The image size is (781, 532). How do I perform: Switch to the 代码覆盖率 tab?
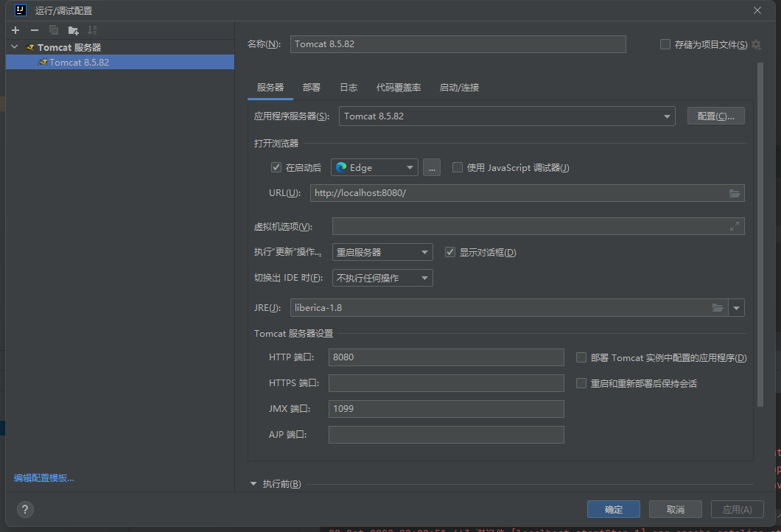pos(399,87)
